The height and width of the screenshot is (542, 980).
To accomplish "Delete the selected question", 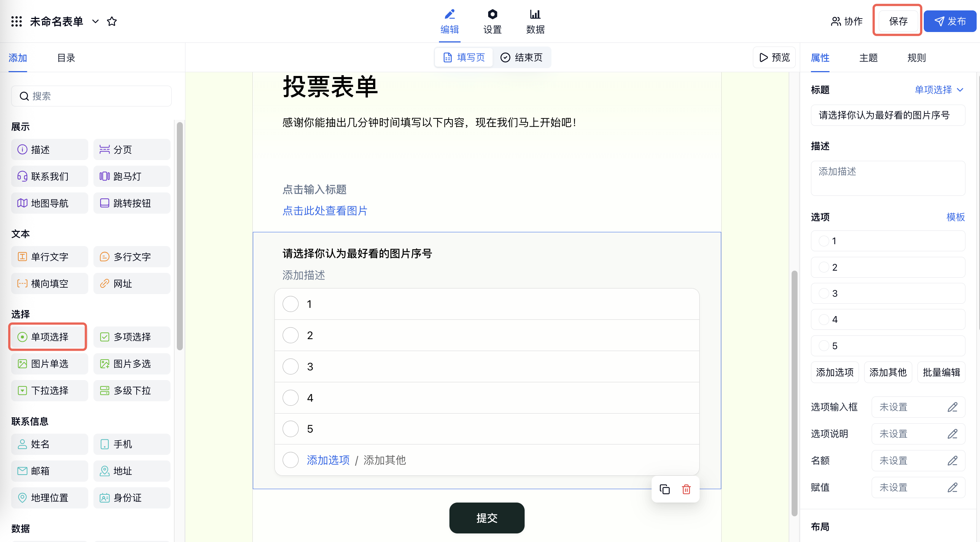I will (686, 489).
